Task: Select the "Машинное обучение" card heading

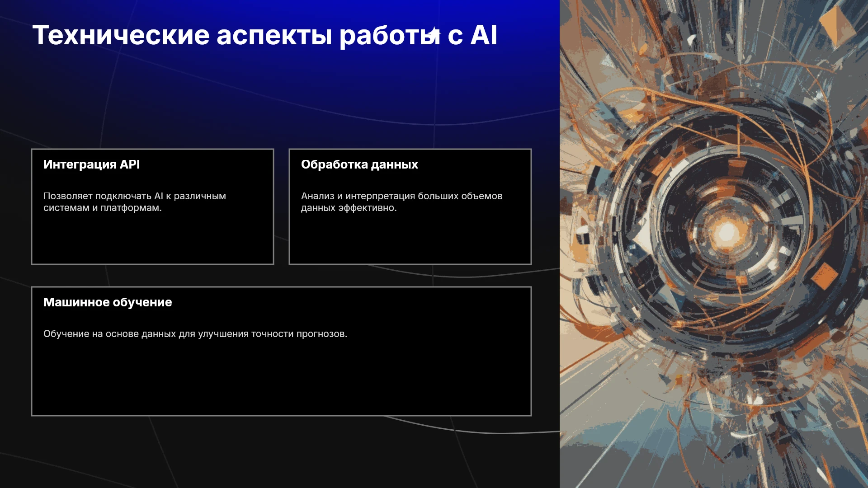Action: [x=108, y=302]
